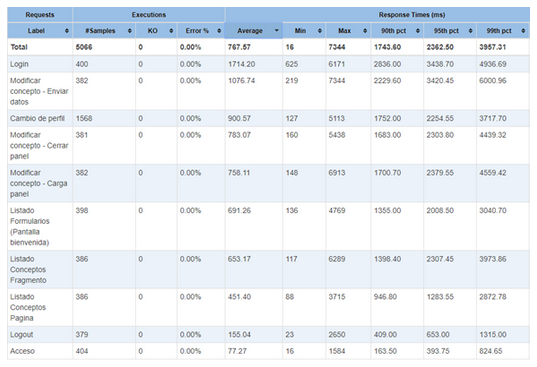Select the Login row label
Image resolution: width=537 pixels, height=367 pixels.
tap(19, 64)
